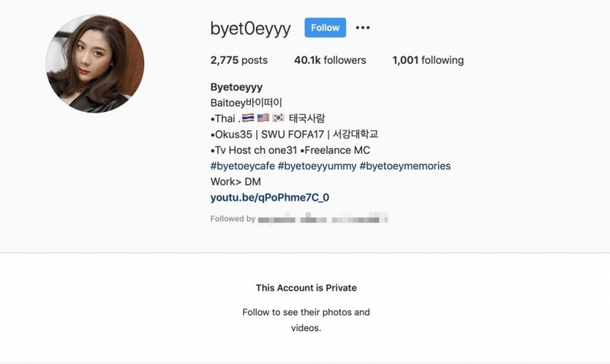Viewport: 610px width, 364px height.
Task: Click the blurred Followed by names
Action: (323, 219)
